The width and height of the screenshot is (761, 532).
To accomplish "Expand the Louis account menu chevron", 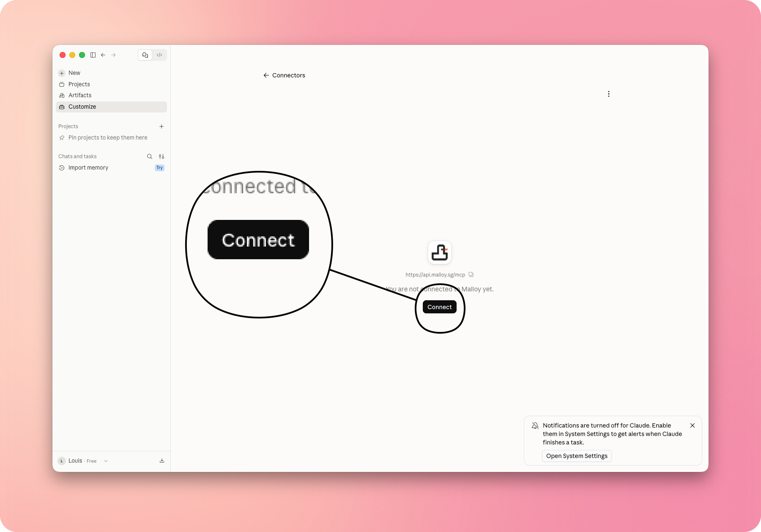I will click(106, 461).
